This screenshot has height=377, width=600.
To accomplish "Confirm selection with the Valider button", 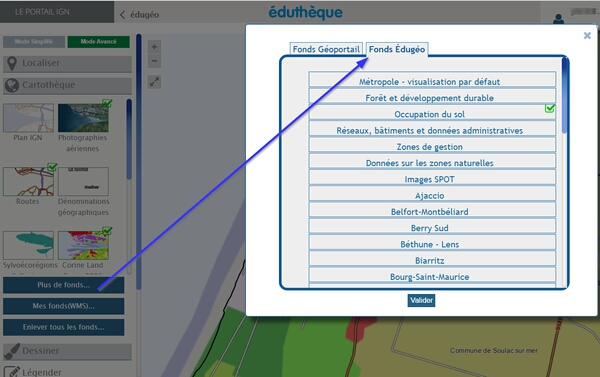I will point(421,300).
